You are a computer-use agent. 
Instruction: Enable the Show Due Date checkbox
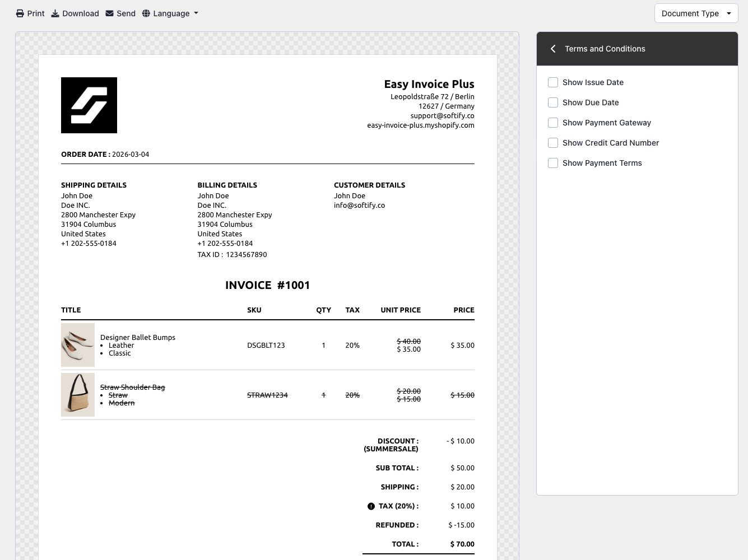[553, 102]
